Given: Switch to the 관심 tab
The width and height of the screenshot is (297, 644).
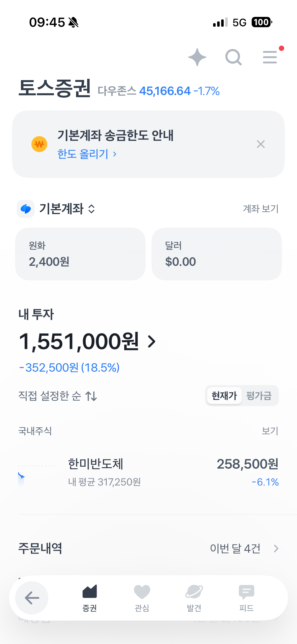Looking at the screenshot, I should pyautogui.click(x=142, y=598).
